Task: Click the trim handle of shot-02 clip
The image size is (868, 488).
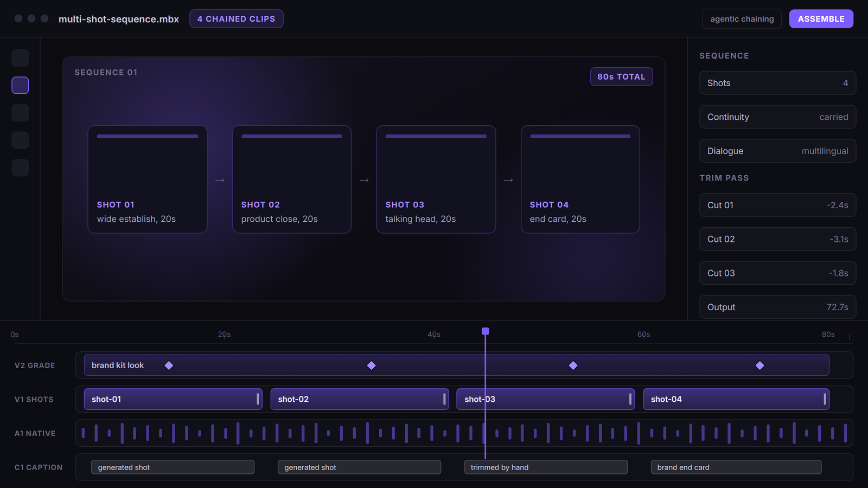Action: click(x=444, y=399)
